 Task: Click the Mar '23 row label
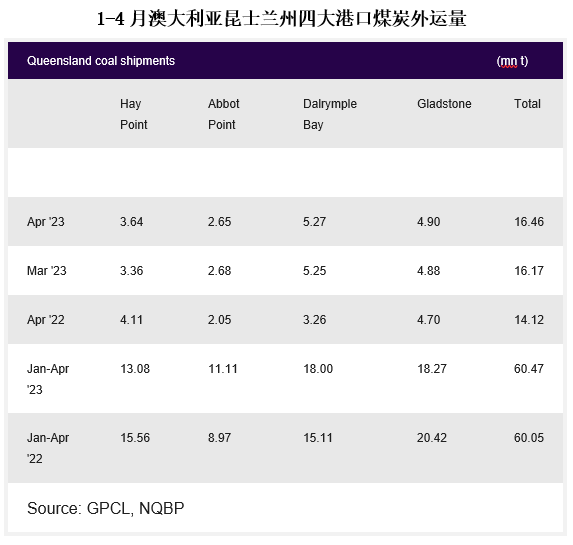click(x=46, y=270)
